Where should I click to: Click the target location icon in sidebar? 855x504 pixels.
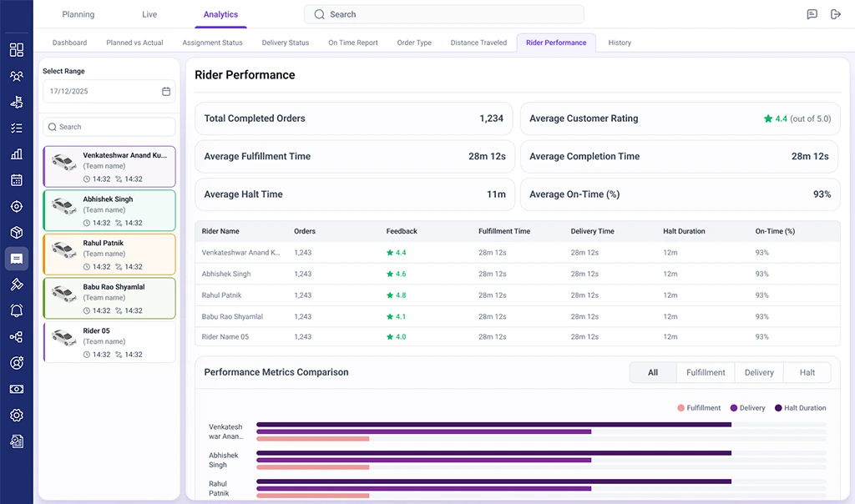pyautogui.click(x=17, y=206)
